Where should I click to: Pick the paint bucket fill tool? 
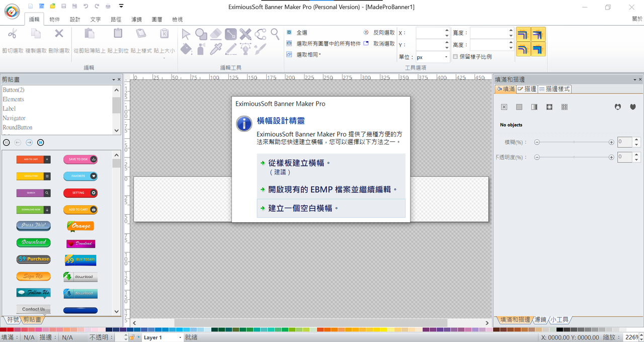186,49
